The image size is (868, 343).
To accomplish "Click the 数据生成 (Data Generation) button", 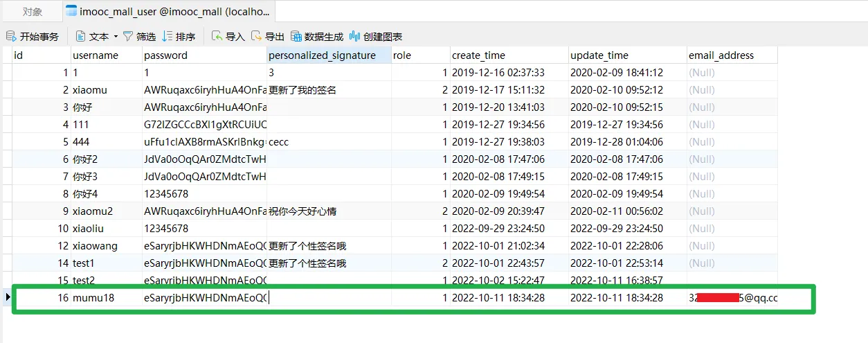I will coord(317,37).
